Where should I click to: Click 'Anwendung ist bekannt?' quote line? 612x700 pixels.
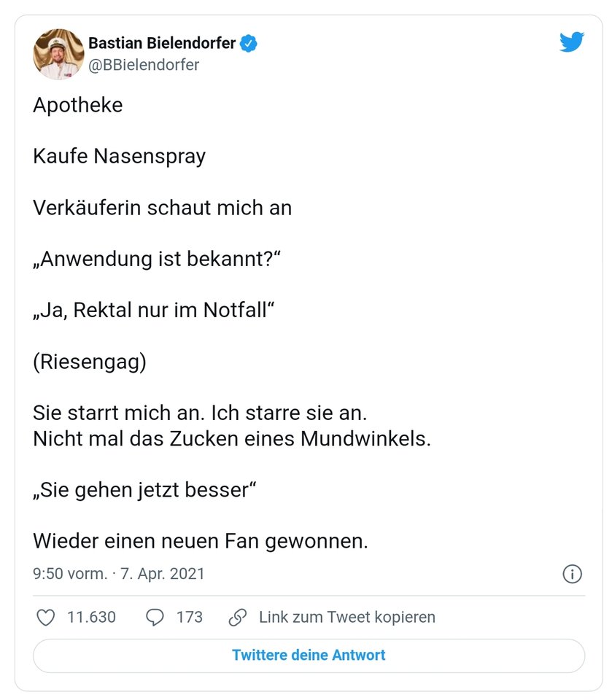click(157, 260)
